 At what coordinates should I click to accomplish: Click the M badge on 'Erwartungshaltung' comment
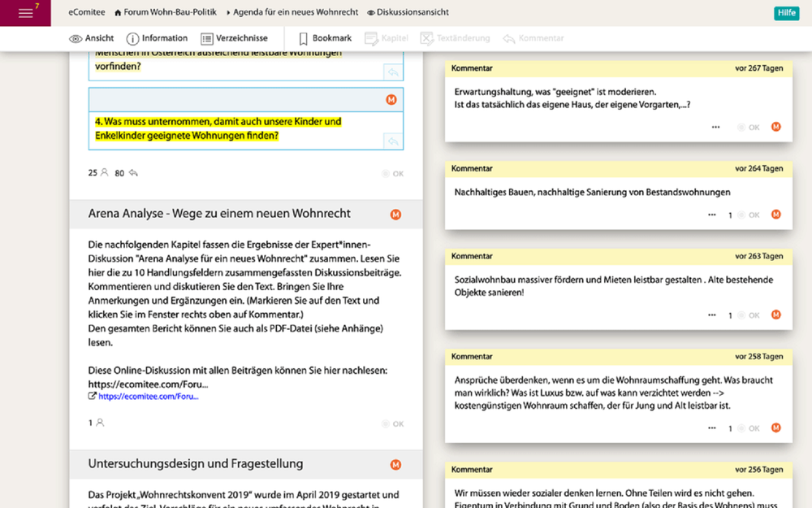pos(775,127)
